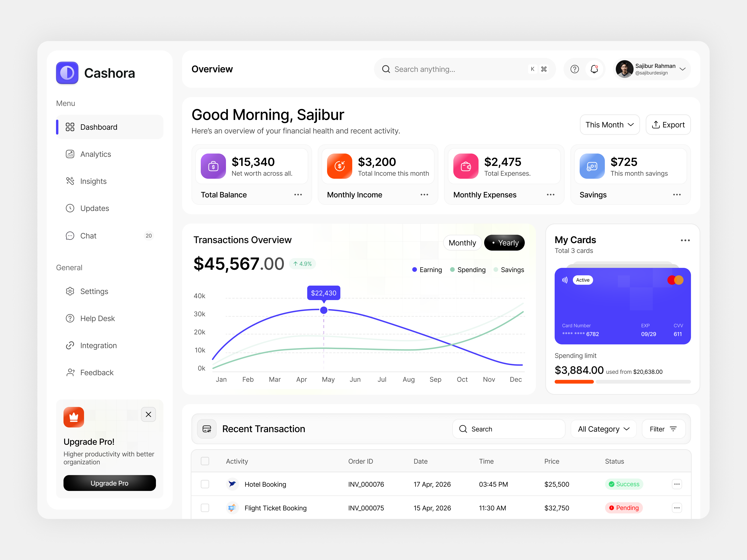The height and width of the screenshot is (560, 747).
Task: Switch Transactions Overview to Monthly view
Action: [462, 243]
